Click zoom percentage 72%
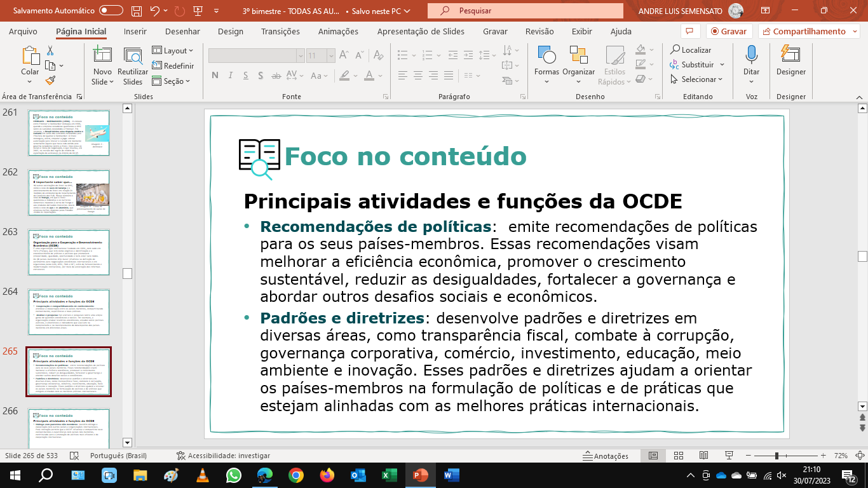 click(x=841, y=456)
